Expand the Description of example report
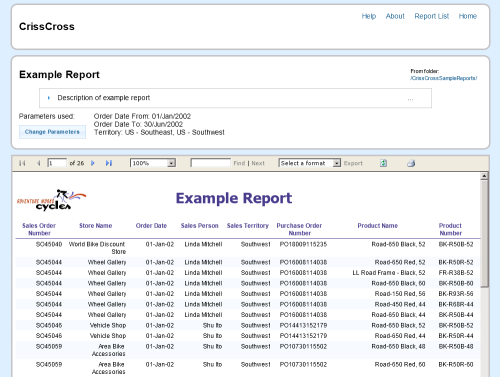Image resolution: width=500 pixels, height=377 pixels. (49, 98)
